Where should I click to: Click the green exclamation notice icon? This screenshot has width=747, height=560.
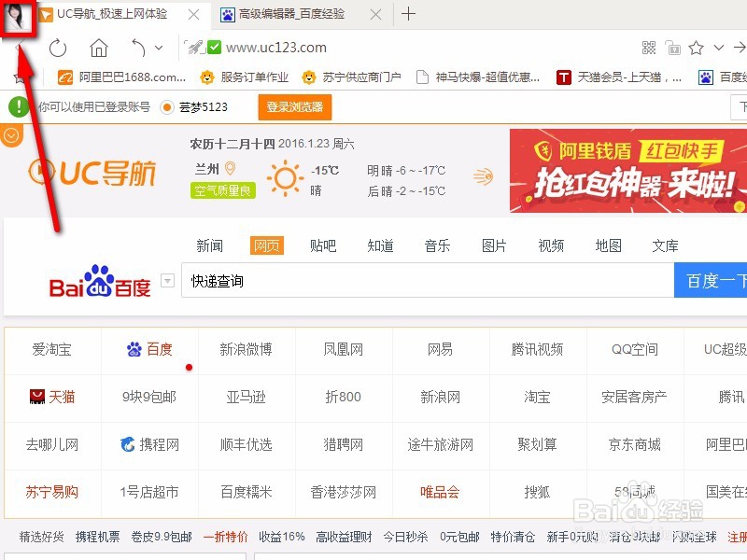click(x=19, y=106)
